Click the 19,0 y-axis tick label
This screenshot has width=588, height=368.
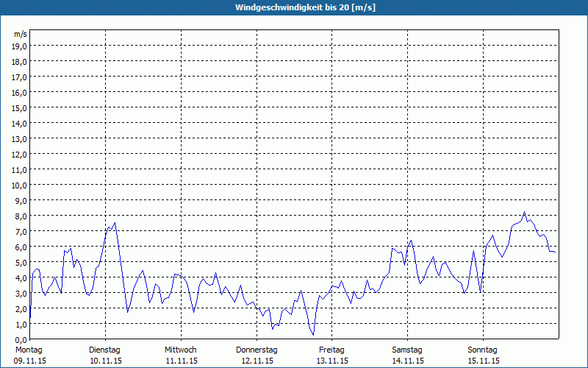pos(20,46)
